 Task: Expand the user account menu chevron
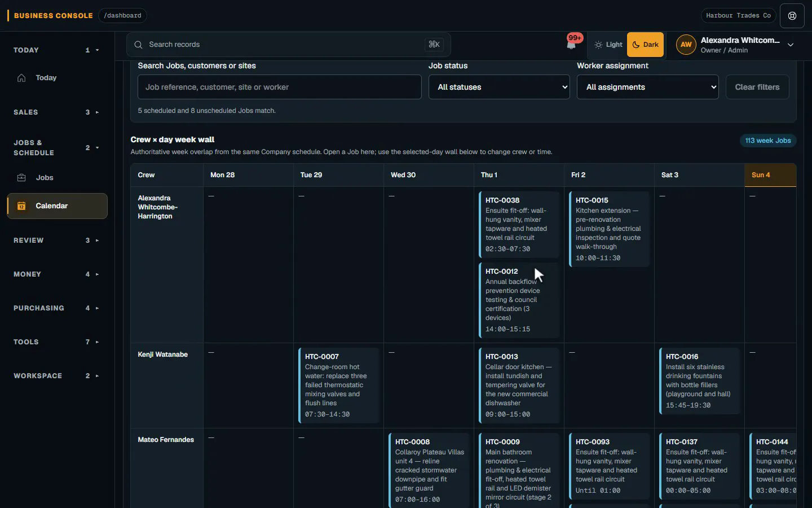click(791, 45)
